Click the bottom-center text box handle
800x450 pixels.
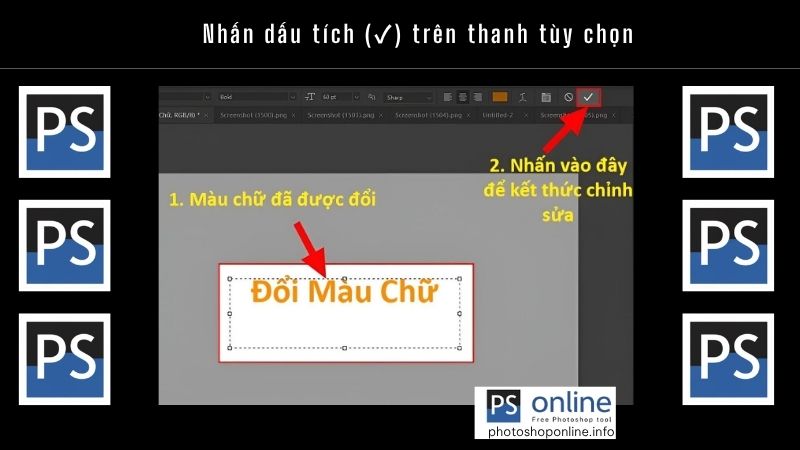pos(344,348)
